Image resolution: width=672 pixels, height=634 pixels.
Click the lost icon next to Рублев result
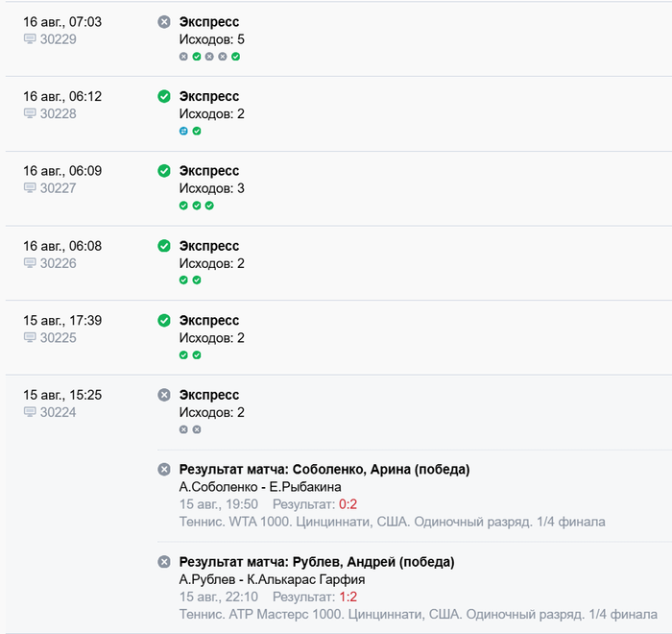point(164,562)
